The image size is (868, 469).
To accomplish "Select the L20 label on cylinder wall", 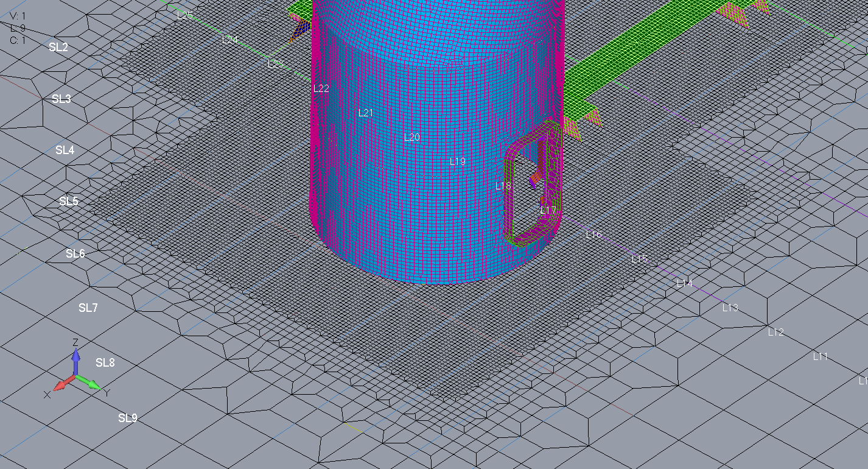I will tap(412, 137).
